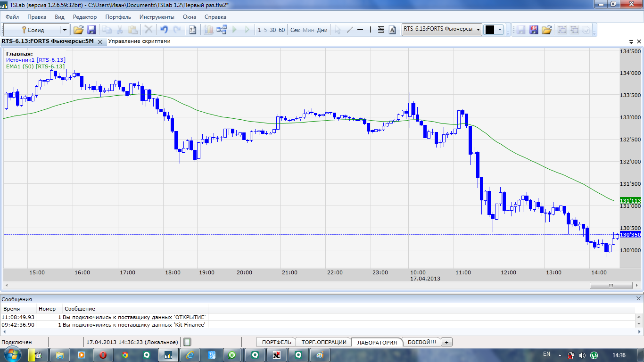The image size is (644, 362).
Task: Click the Cut scissors icon
Action: click(x=120, y=30)
